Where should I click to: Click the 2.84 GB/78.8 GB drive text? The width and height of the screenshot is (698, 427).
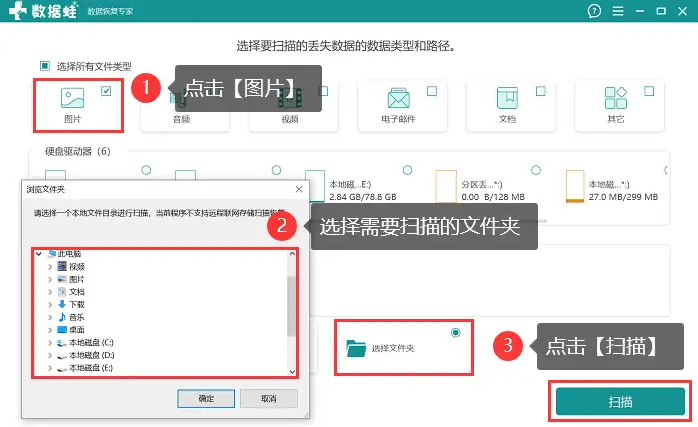(x=362, y=197)
